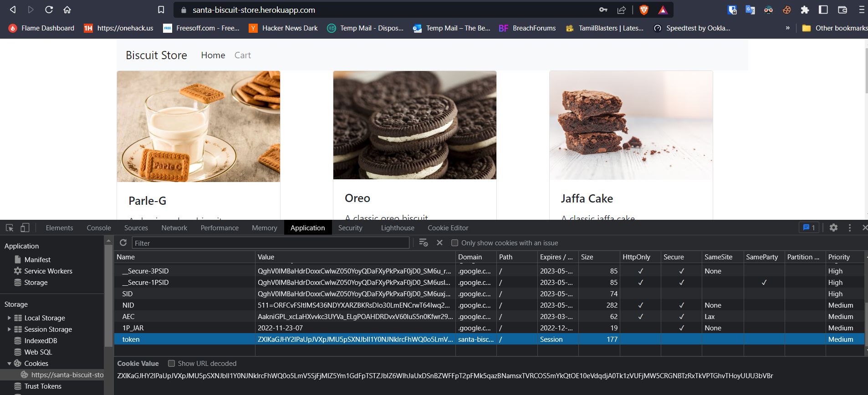Sort cookies by the Size column header
The image size is (868, 395).
599,257
